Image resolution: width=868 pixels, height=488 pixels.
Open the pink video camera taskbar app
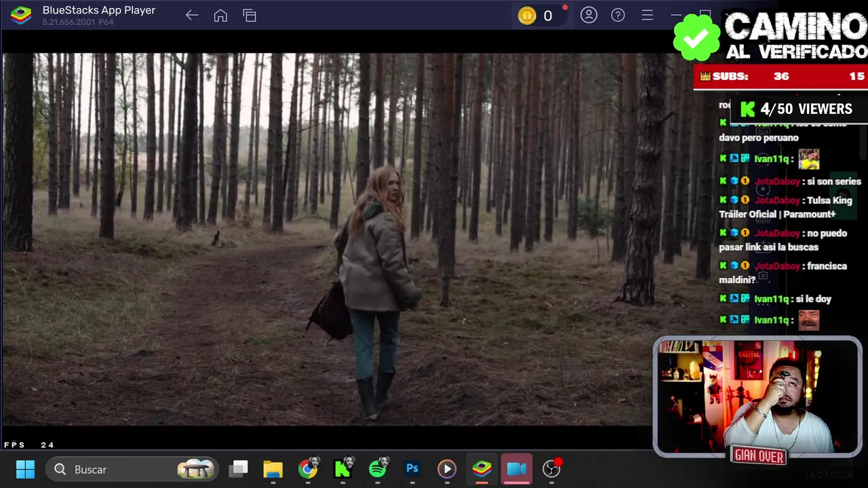tap(517, 469)
